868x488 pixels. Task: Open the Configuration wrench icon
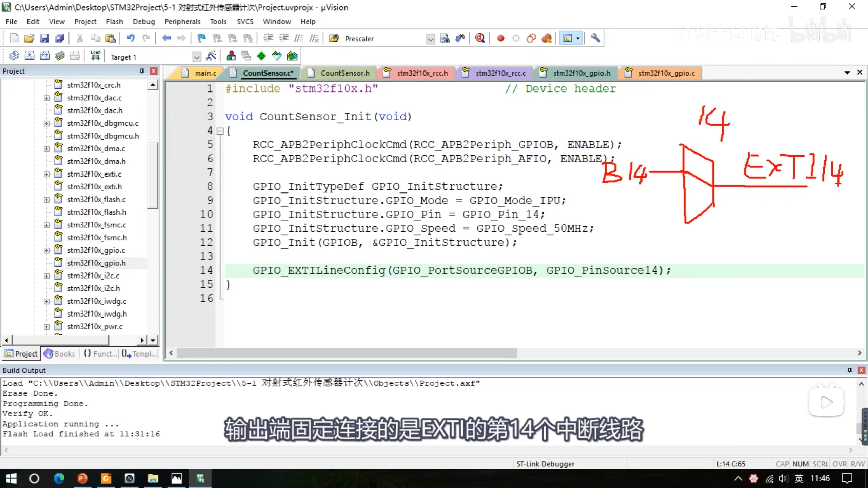click(595, 38)
